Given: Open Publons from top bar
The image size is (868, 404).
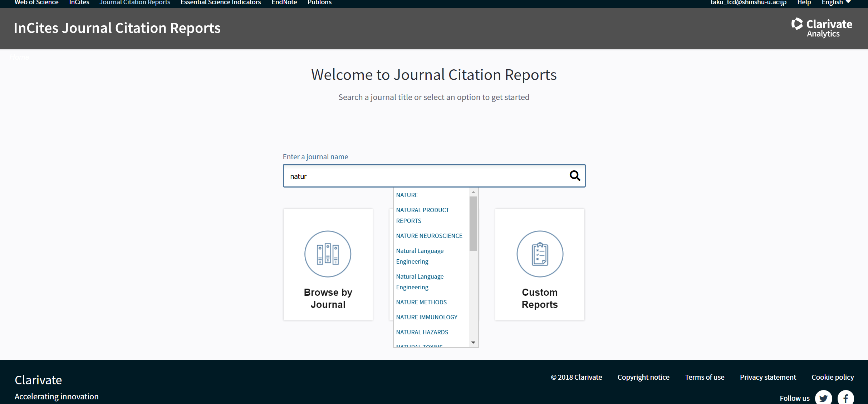Looking at the screenshot, I should coord(319,3).
